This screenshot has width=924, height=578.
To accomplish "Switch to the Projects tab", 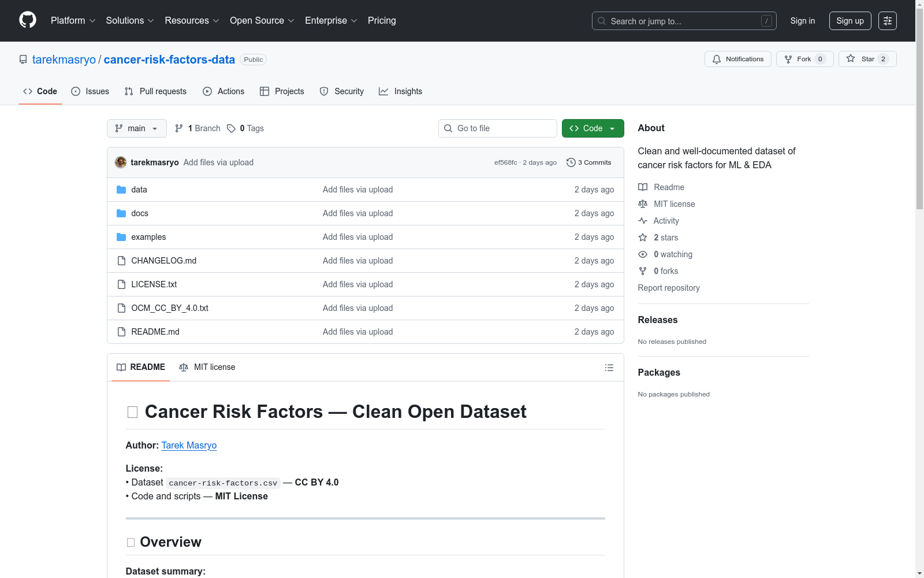I will pos(282,91).
